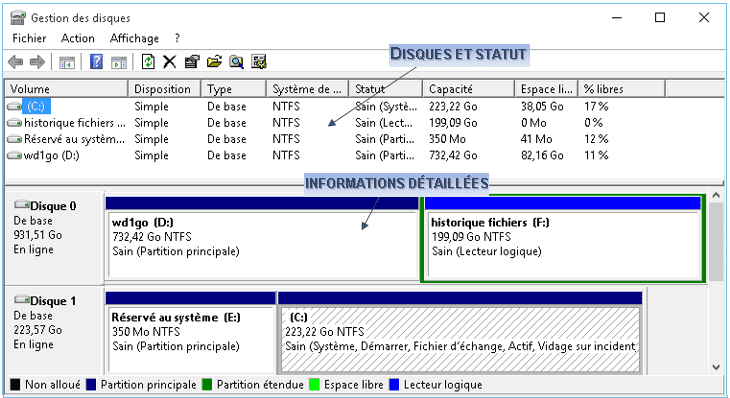
Task: Select the (C:) volume in the list
Action: pos(36,107)
